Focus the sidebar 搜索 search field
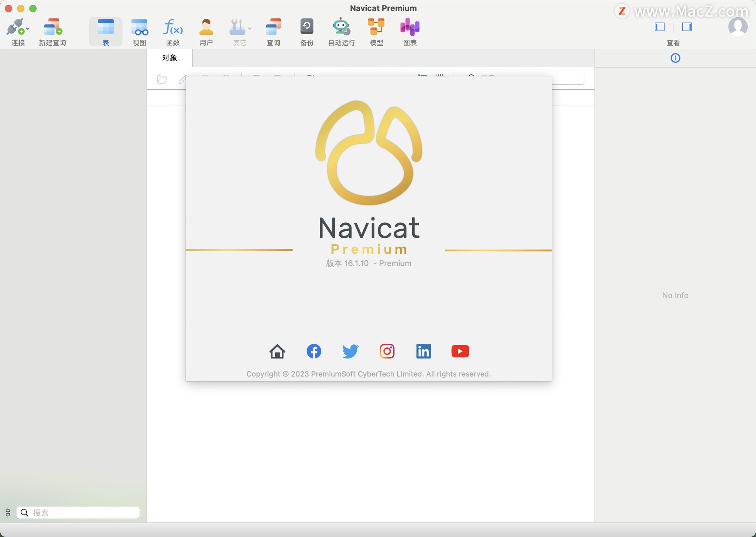756x537 pixels. tap(78, 513)
